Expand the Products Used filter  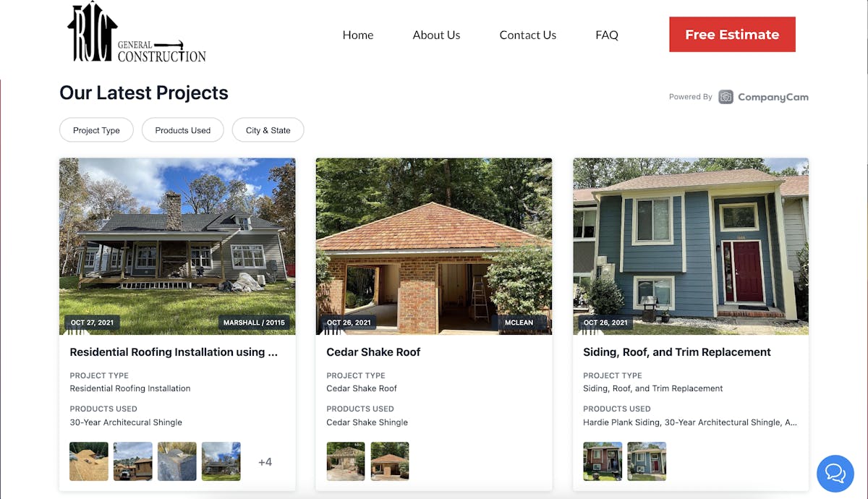tap(183, 130)
